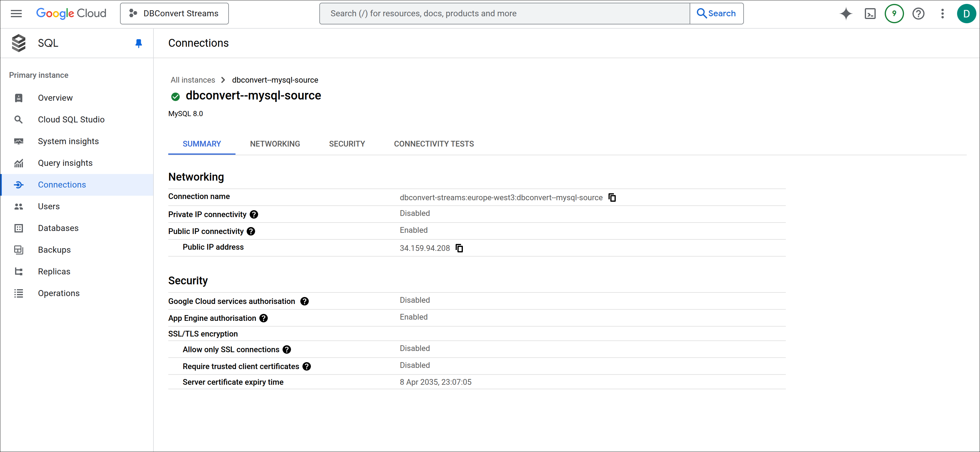Select the connection name value text
This screenshot has width=980, height=452.
[501, 198]
